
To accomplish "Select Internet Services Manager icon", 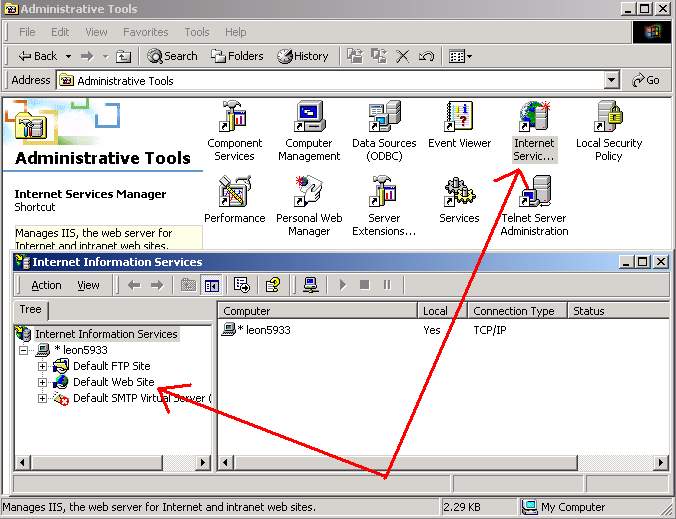I will [x=534, y=119].
